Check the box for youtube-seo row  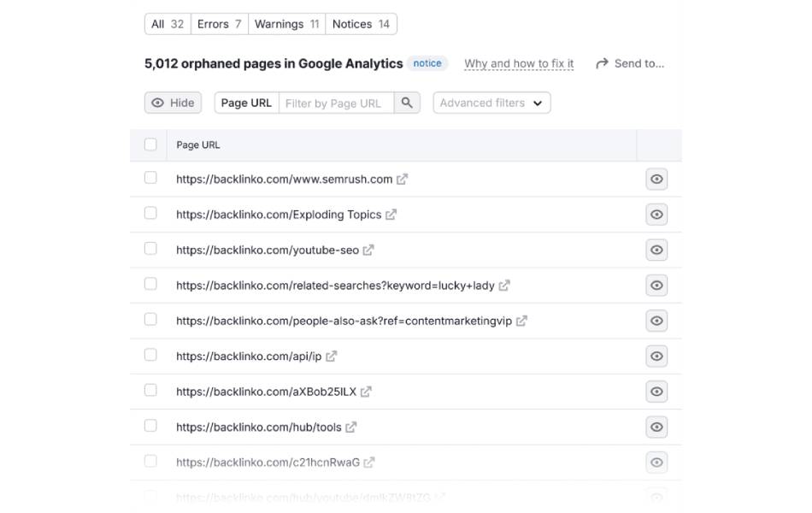[x=150, y=249]
